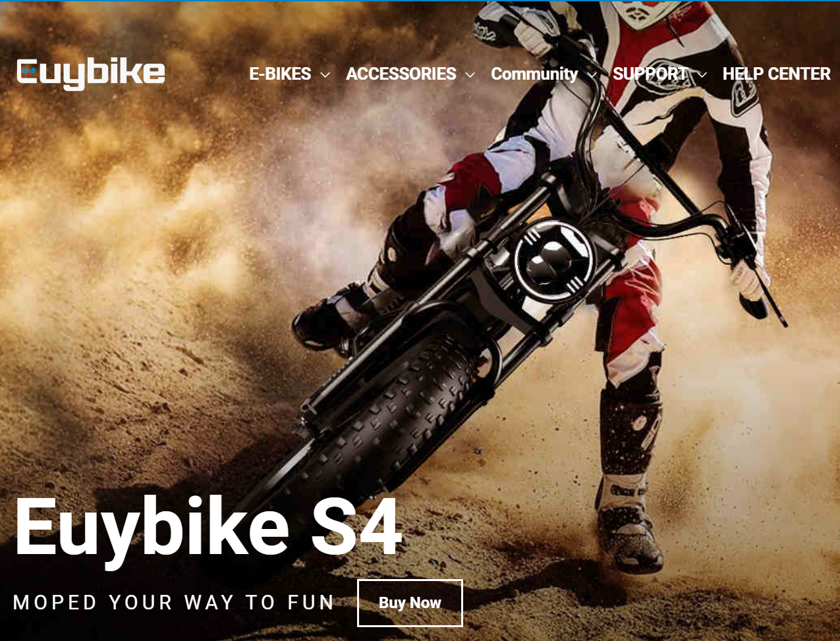Viewport: 840px width, 641px height.
Task: Expand the chevron after SUPPORT
Action: tap(702, 75)
